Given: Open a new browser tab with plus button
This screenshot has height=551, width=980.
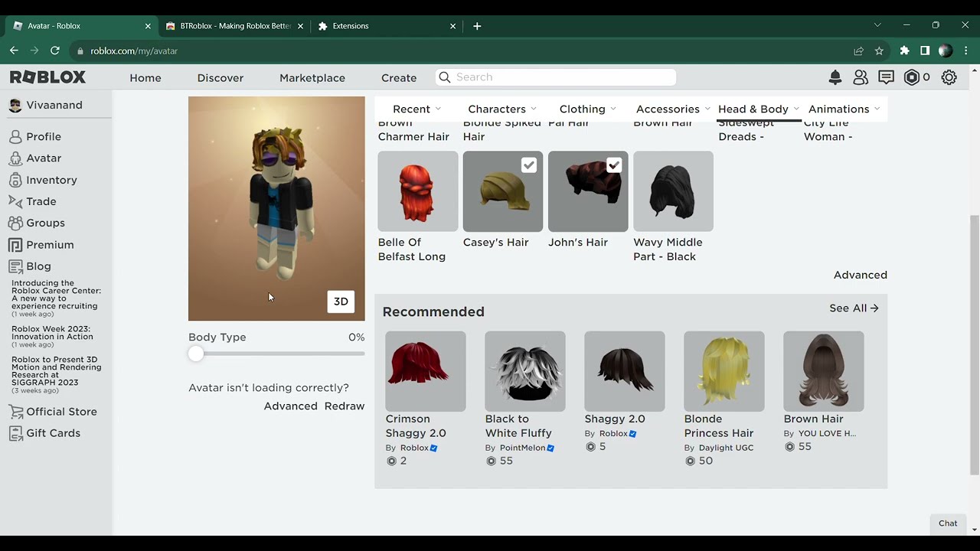Looking at the screenshot, I should [477, 26].
